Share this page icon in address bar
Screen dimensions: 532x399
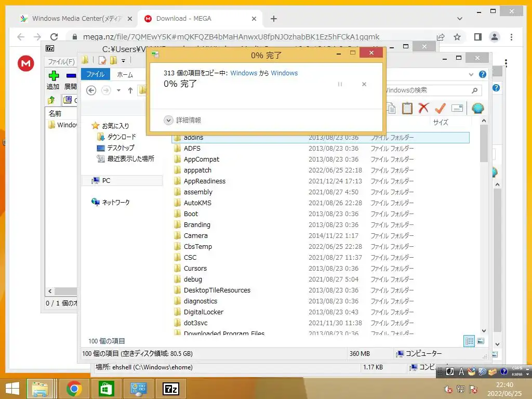coord(441,37)
